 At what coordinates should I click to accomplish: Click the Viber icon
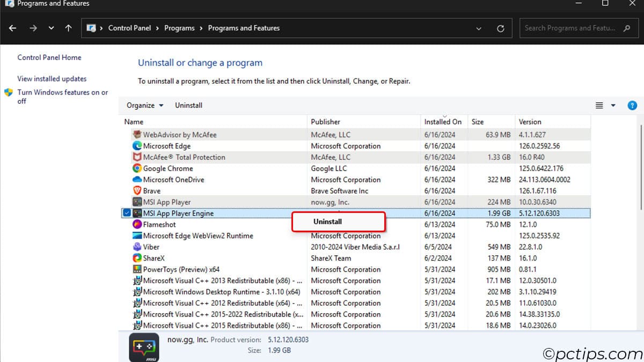click(136, 247)
